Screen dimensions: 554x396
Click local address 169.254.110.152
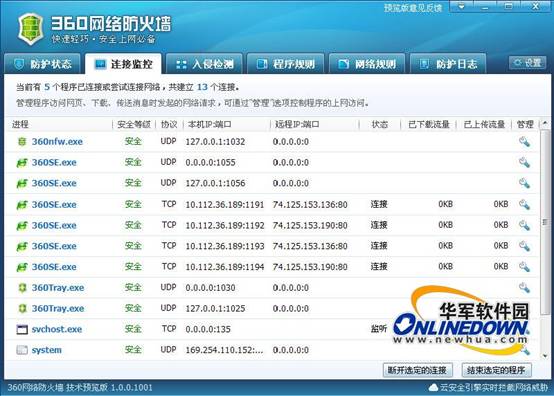(224, 350)
